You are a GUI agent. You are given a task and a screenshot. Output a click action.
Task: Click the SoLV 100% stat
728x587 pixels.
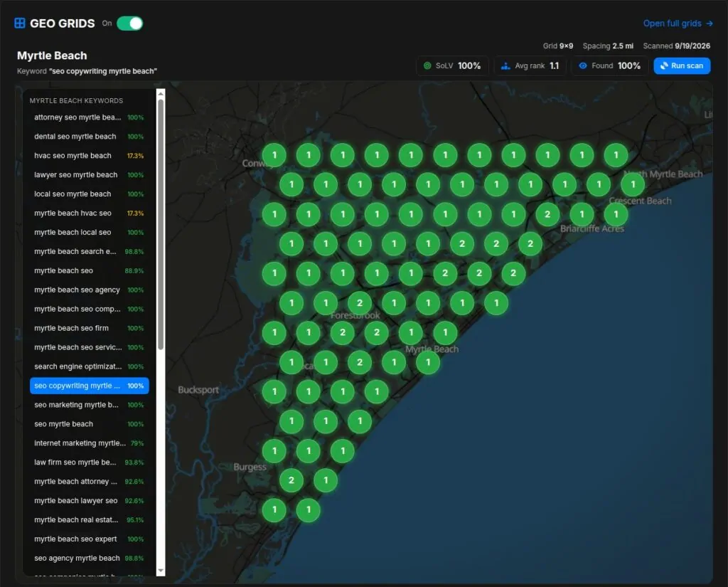tap(452, 65)
